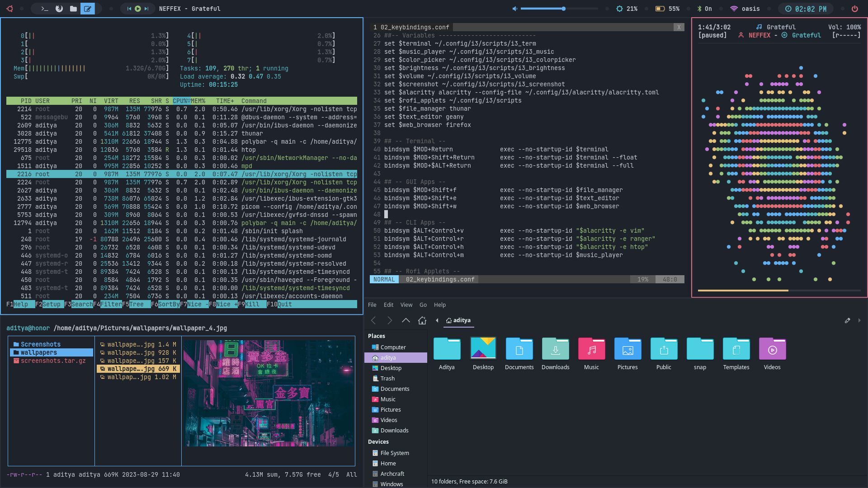
Task: Open the terminal launcher in polybar
Action: tap(45, 9)
